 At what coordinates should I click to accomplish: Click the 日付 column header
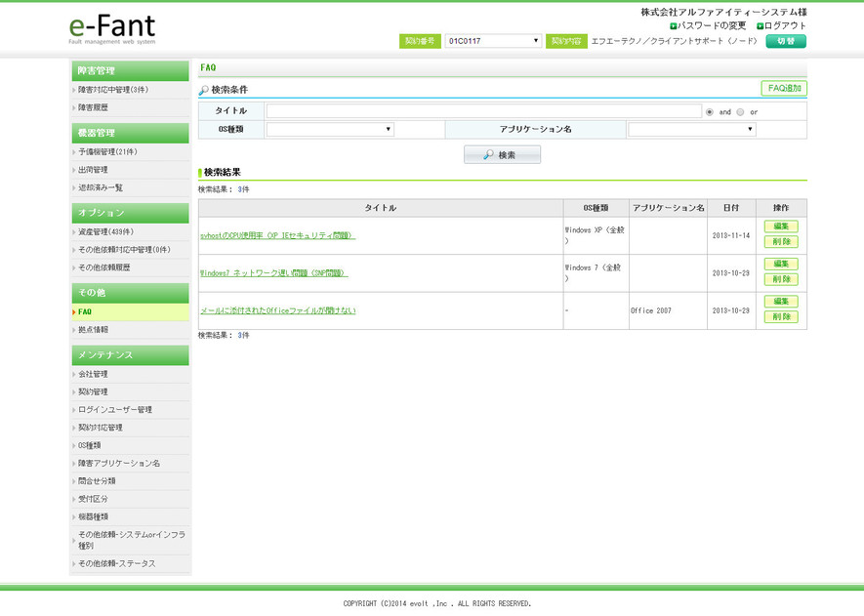731,208
